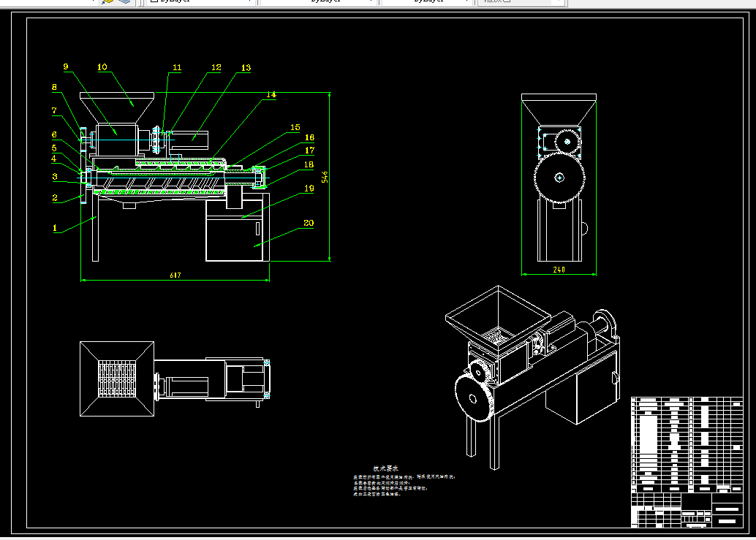This screenshot has width=756, height=540.
Task: Click the layer states stack icon
Action: (x=124, y=1)
